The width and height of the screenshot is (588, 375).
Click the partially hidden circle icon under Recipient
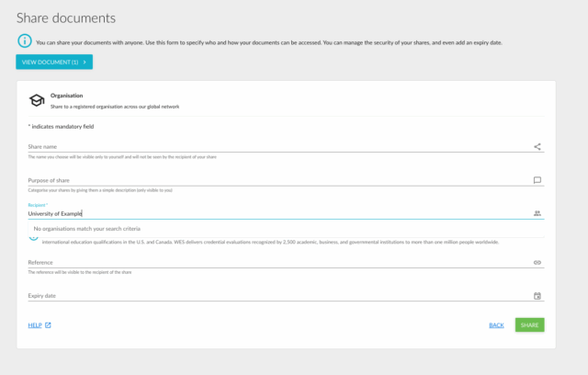35,238
